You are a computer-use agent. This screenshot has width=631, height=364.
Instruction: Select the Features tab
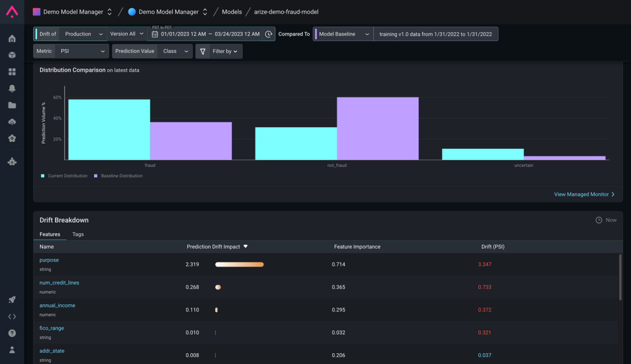coord(50,234)
